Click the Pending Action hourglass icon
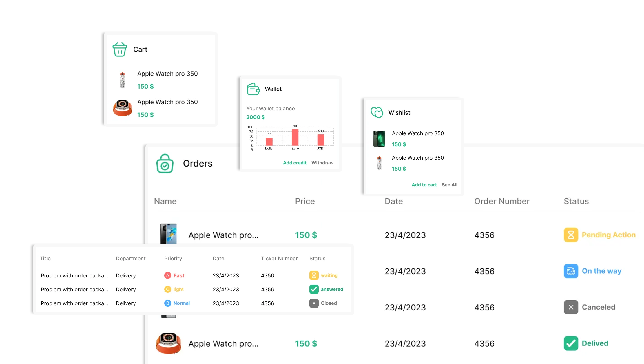The image size is (644, 364). coord(570,235)
